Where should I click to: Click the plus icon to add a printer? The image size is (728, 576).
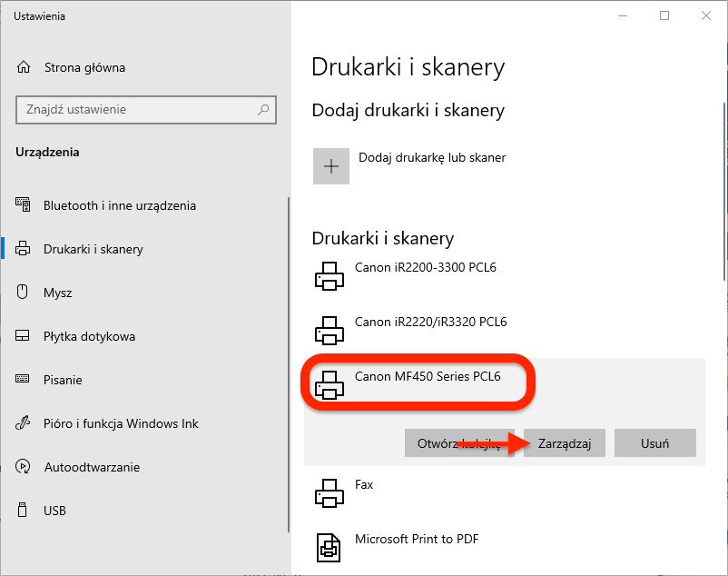(x=331, y=165)
